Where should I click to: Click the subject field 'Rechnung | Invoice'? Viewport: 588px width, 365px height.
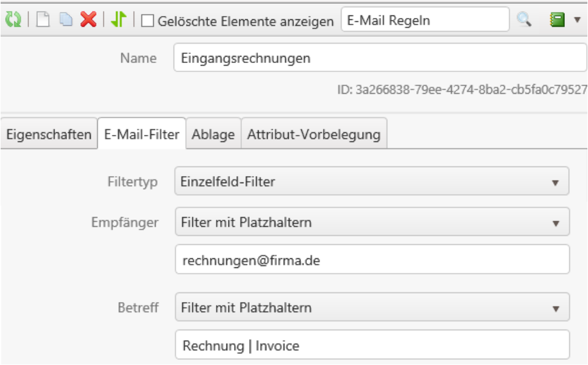click(372, 345)
